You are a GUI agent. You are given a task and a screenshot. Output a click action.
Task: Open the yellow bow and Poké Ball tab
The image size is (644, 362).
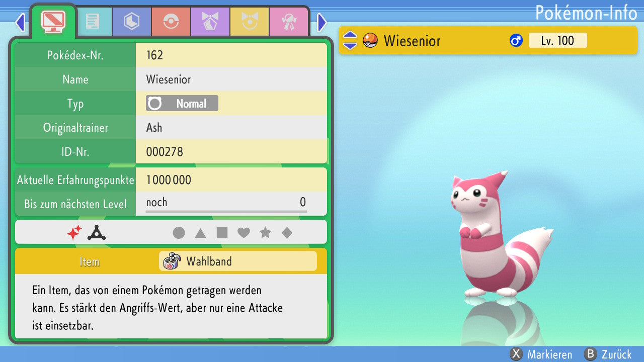pyautogui.click(x=250, y=21)
